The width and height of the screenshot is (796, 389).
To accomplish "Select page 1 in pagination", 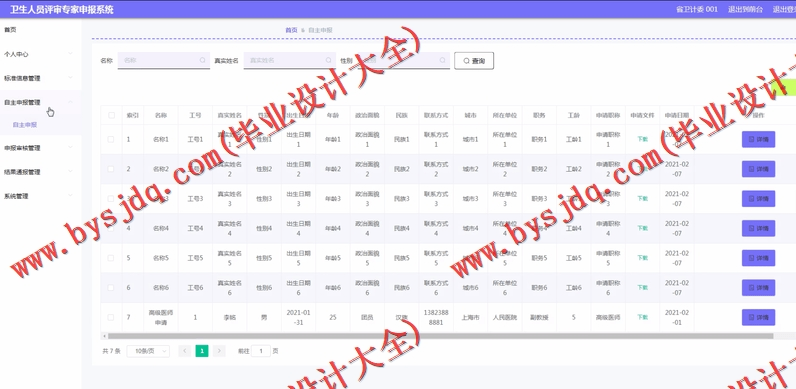I will click(x=202, y=351).
